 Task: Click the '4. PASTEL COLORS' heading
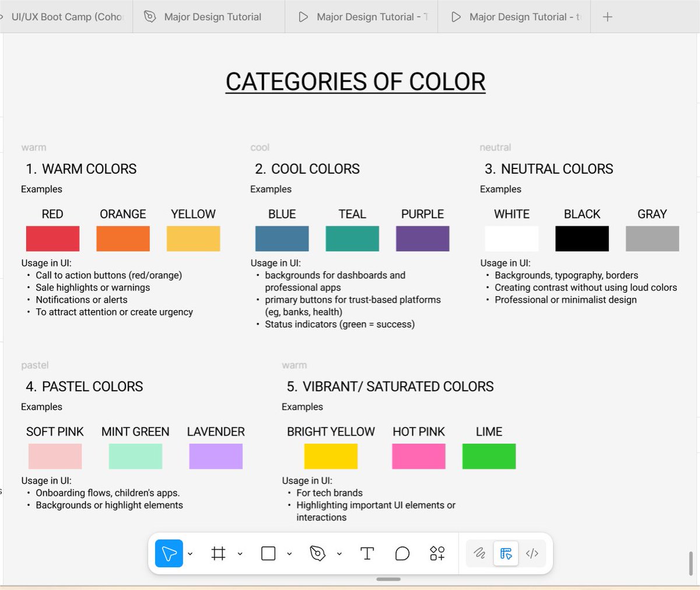(x=85, y=387)
